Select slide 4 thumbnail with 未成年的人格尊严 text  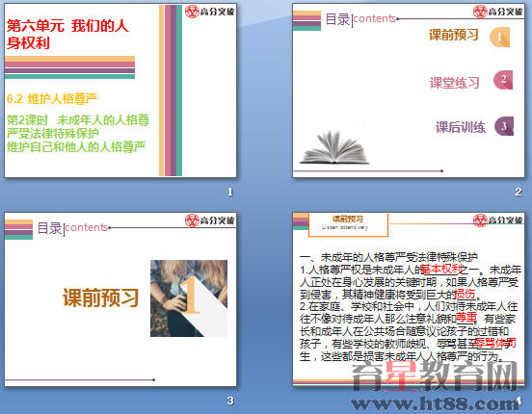click(x=409, y=299)
